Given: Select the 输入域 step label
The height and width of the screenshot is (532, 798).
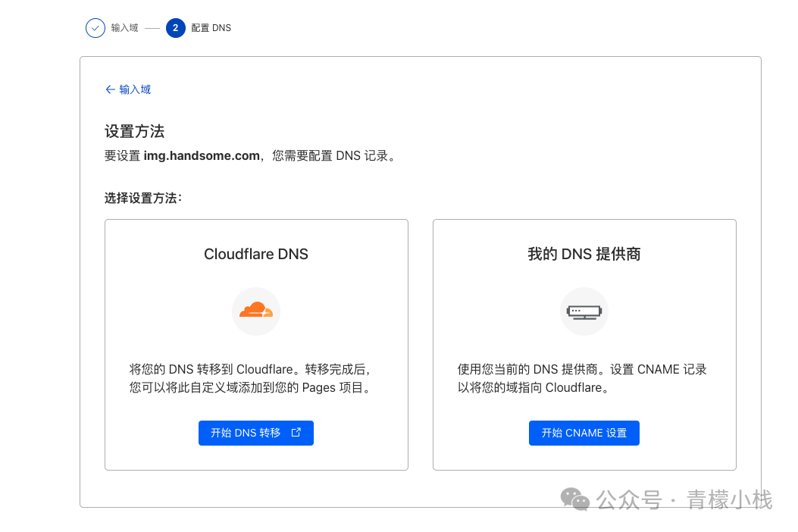Looking at the screenshot, I should click(x=125, y=28).
